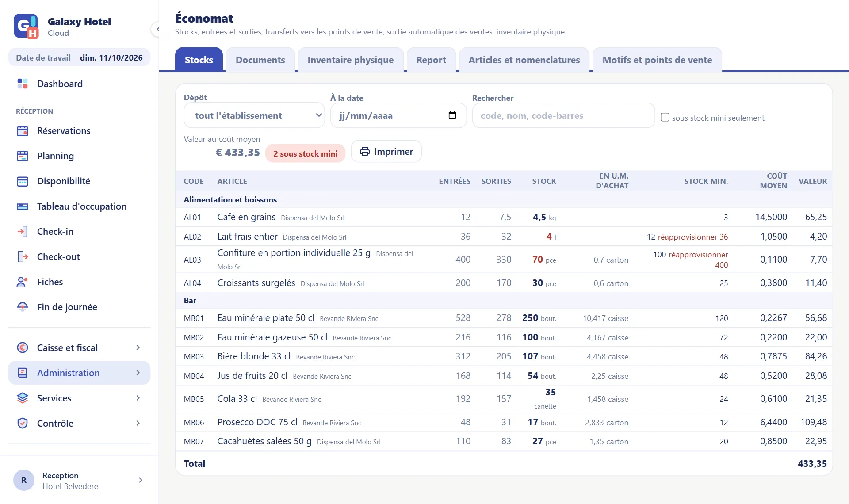Expand the Caisse et fiscal submenu chevron
The image size is (849, 504).
pos(138,348)
